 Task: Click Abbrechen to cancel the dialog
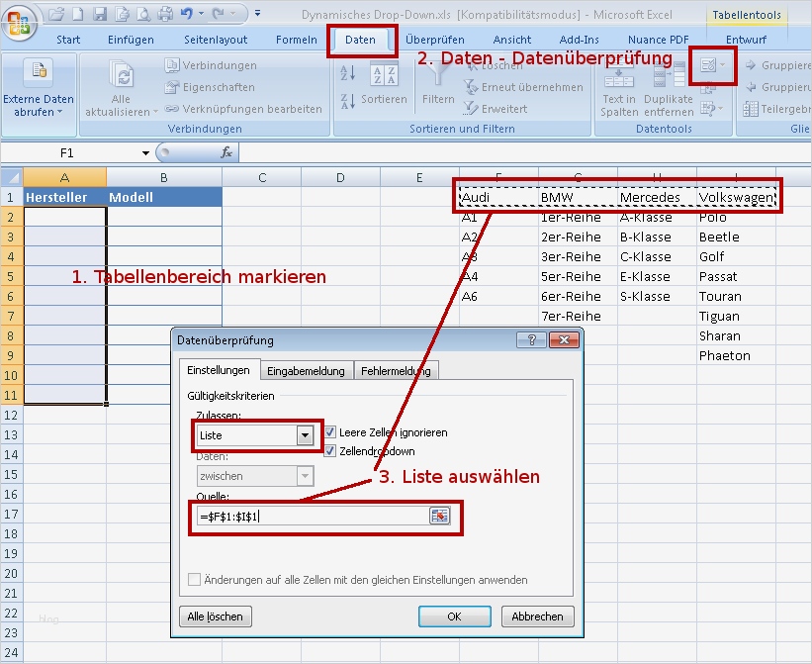[x=537, y=617]
